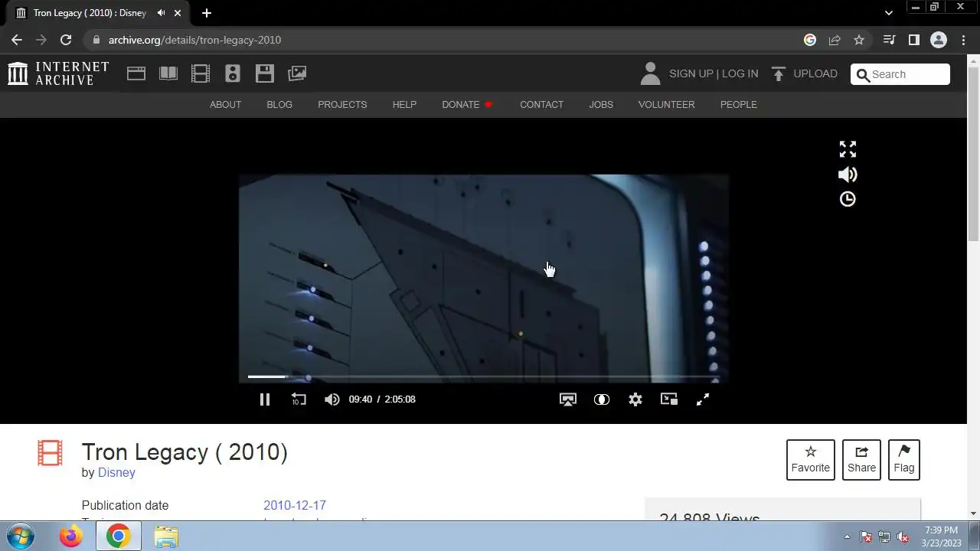Open the Video film strip icon
The width and height of the screenshot is (980, 551).
click(x=201, y=73)
